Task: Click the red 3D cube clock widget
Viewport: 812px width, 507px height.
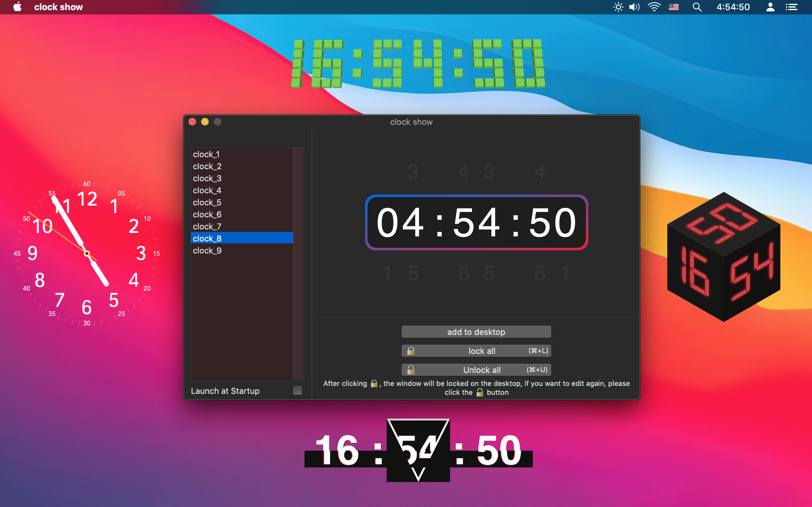Action: (724, 258)
